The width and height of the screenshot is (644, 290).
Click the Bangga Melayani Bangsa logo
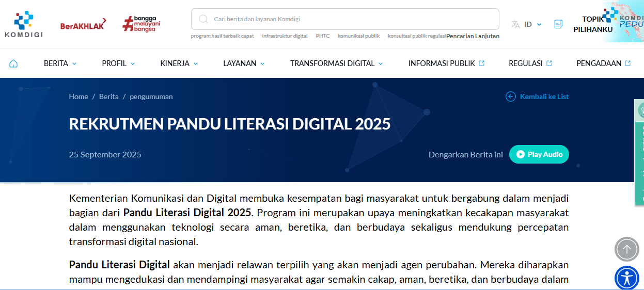tap(142, 24)
